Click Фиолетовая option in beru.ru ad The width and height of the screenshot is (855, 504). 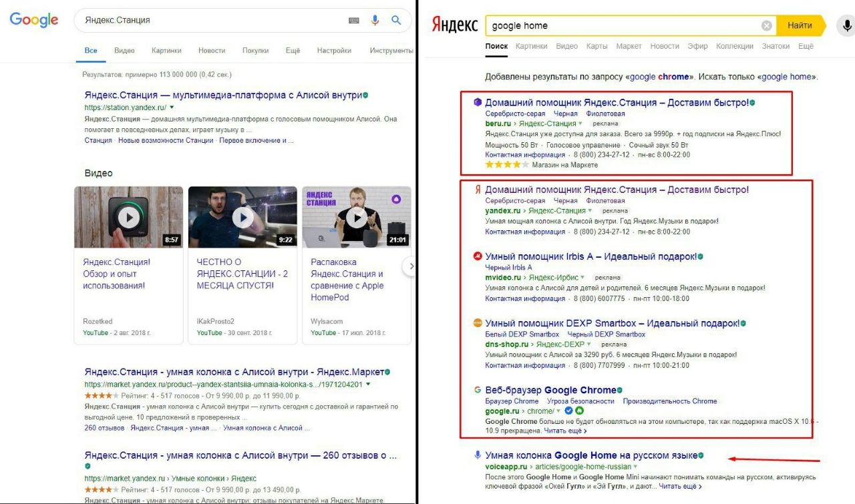point(606,113)
